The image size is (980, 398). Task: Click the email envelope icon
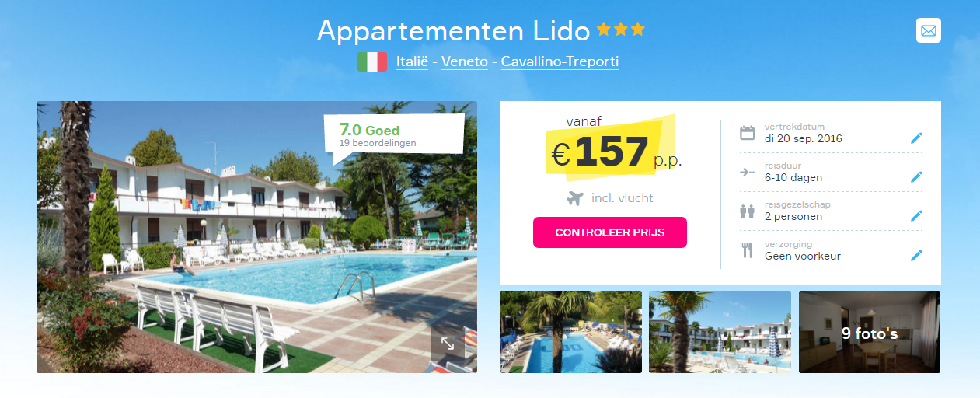pos(929,30)
